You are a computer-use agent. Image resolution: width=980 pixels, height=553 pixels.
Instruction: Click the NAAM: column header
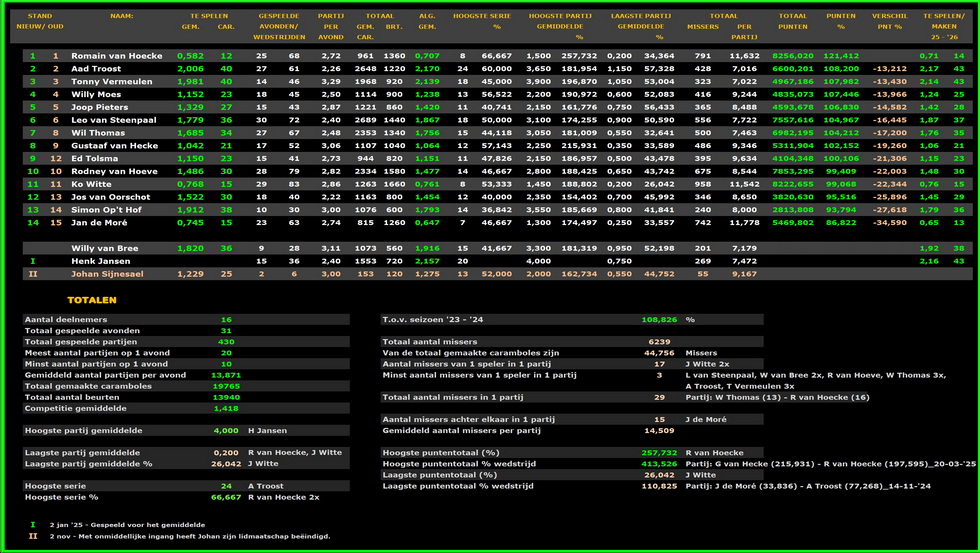121,16
